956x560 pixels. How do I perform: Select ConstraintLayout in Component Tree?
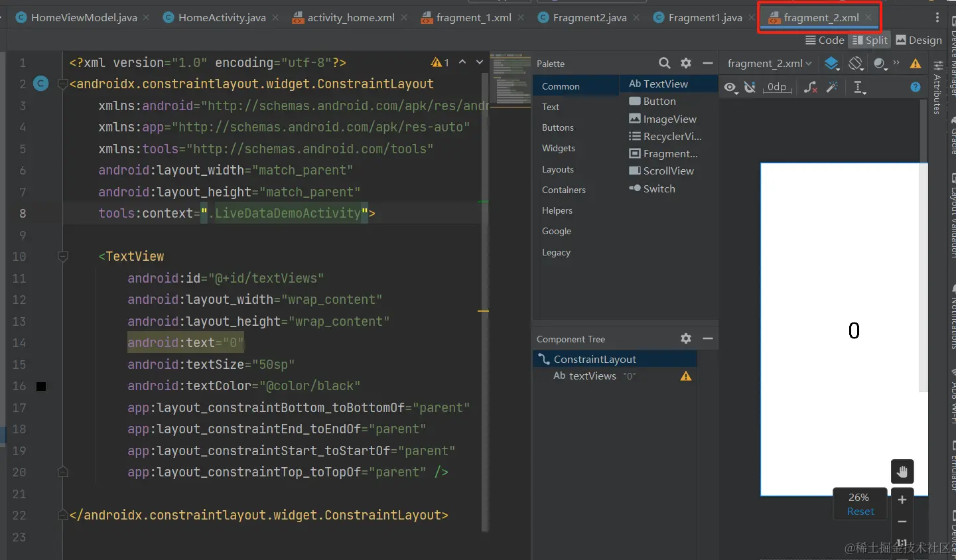click(x=615, y=359)
